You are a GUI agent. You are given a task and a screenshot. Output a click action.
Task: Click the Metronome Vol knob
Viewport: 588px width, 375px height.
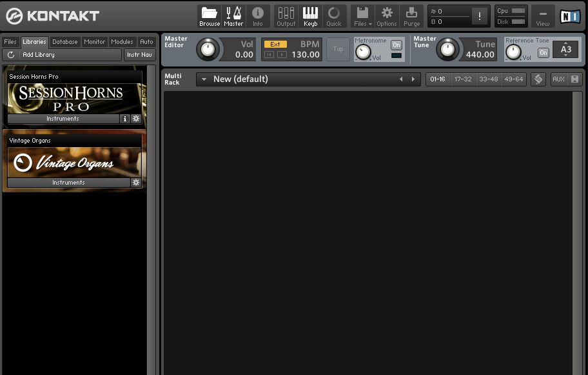tap(363, 52)
